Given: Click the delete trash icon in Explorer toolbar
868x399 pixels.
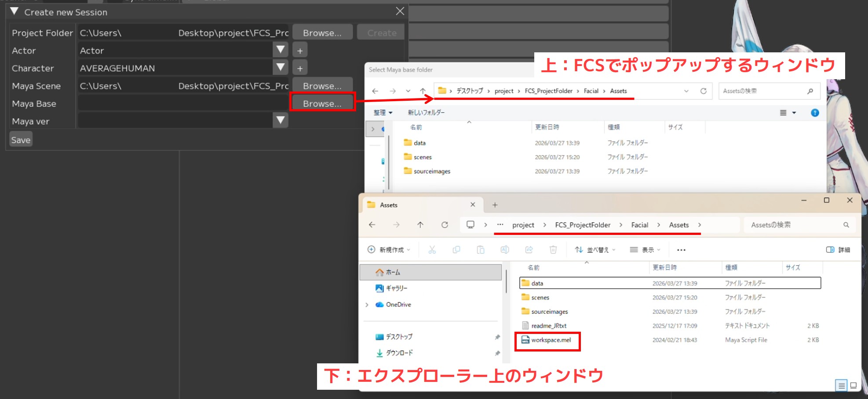Looking at the screenshot, I should 553,250.
